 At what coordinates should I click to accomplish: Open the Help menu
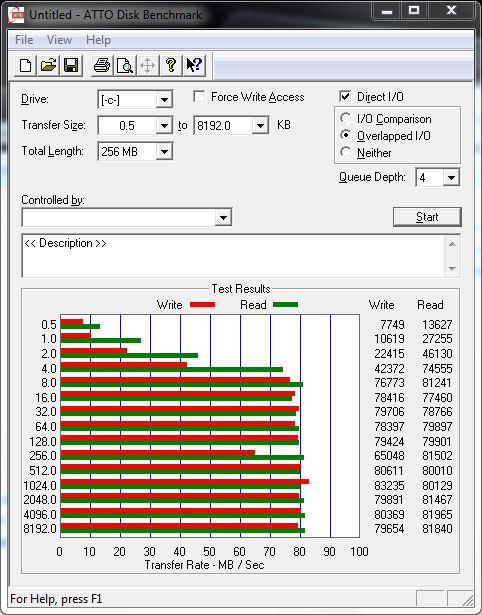[98, 40]
